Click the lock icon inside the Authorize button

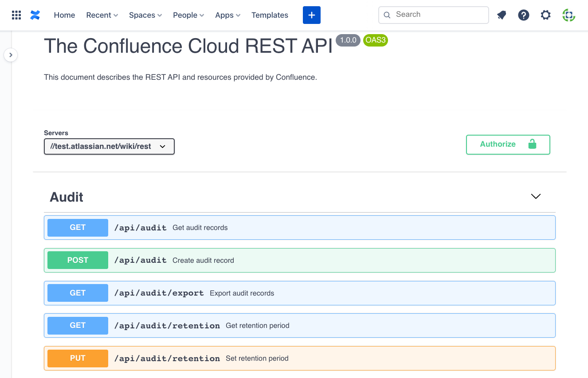(x=532, y=144)
